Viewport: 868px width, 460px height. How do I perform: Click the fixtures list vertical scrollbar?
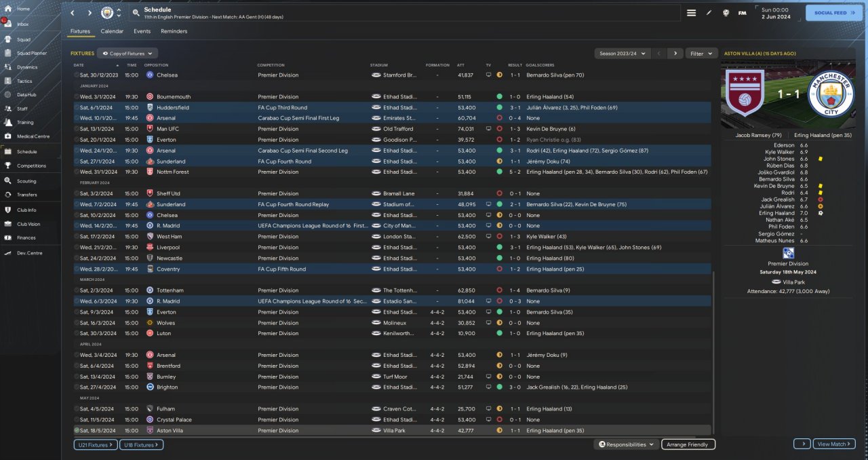tap(714, 351)
